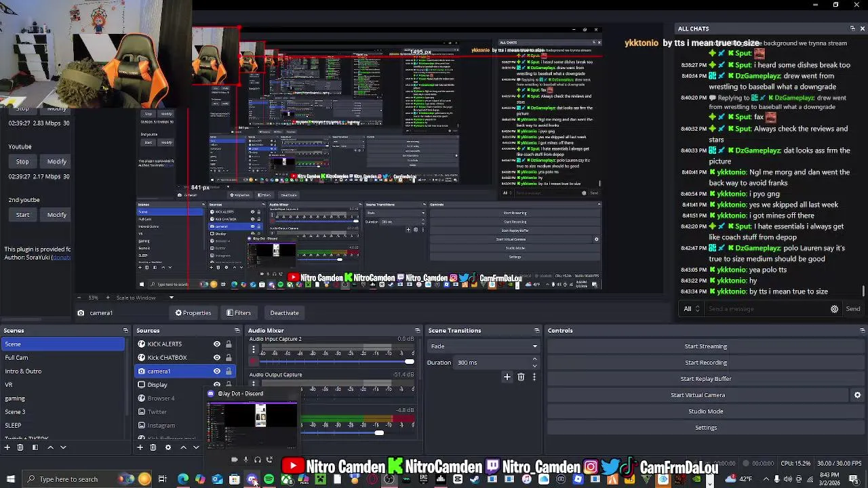The image size is (868, 488).
Task: Select the Full Cam scene
Action: (63, 358)
